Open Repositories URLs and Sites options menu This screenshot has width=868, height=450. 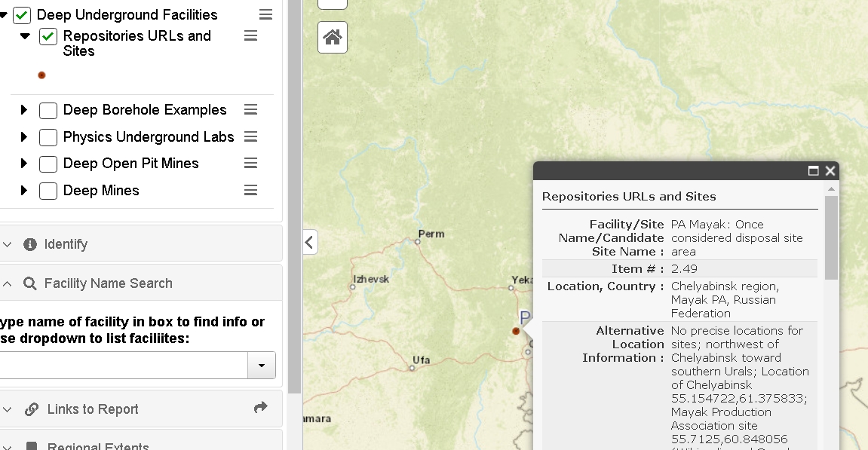pyautogui.click(x=251, y=36)
